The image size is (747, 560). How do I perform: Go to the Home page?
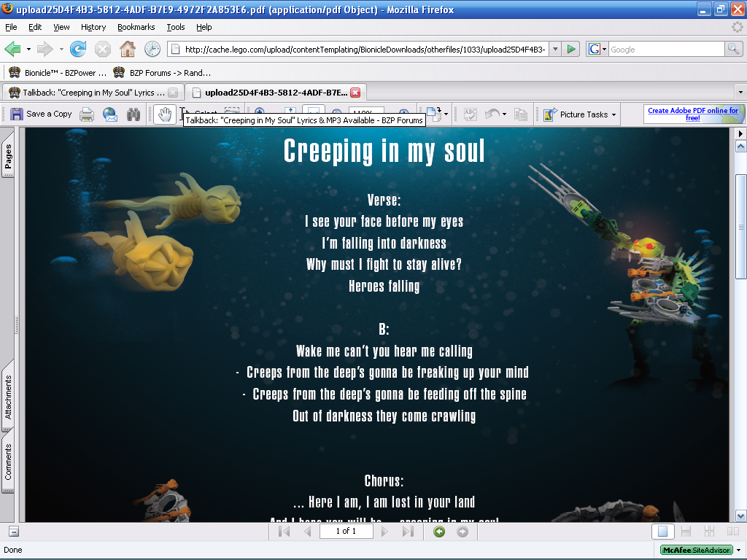tap(127, 49)
